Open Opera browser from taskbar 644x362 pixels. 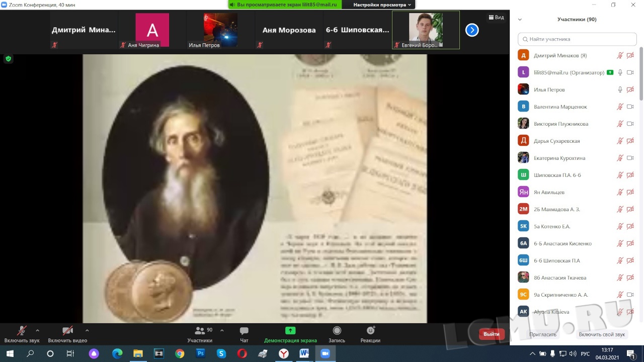(x=242, y=353)
